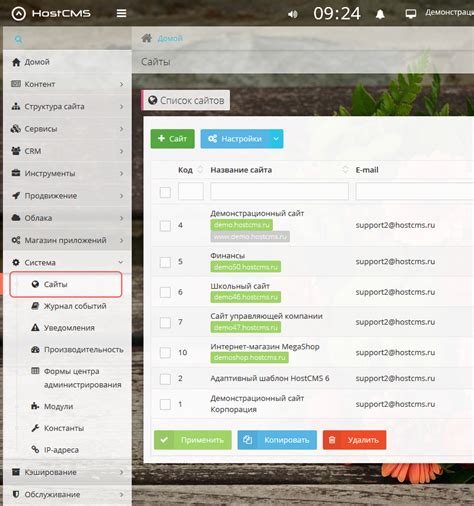The height and width of the screenshot is (506, 474).
Task: Click the green + Сайт button
Action: [173, 139]
